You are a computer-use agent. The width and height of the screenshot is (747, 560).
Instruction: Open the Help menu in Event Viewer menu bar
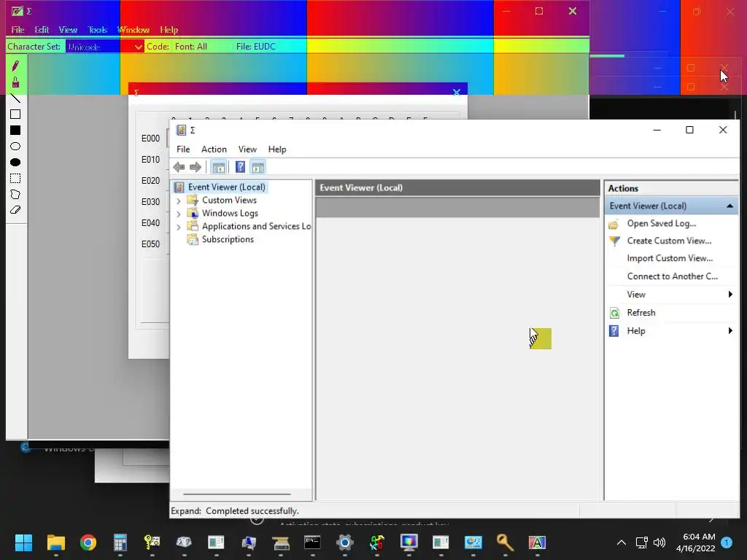[x=277, y=149]
